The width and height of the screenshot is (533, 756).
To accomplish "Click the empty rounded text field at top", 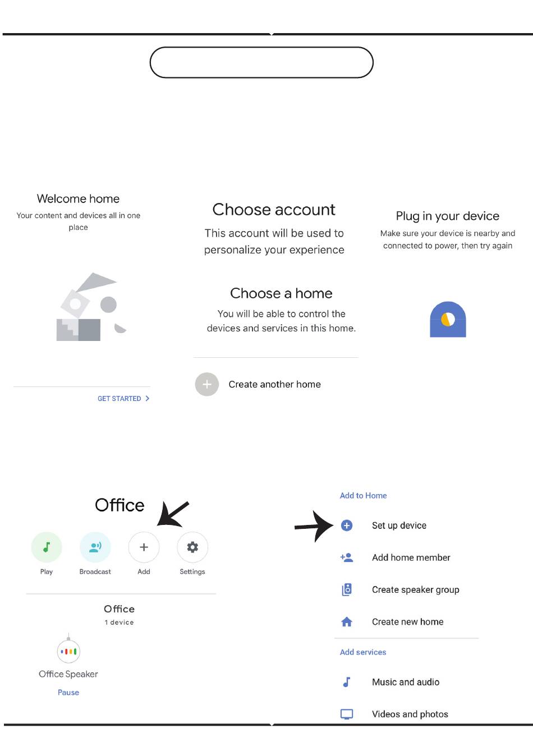I will click(x=261, y=62).
